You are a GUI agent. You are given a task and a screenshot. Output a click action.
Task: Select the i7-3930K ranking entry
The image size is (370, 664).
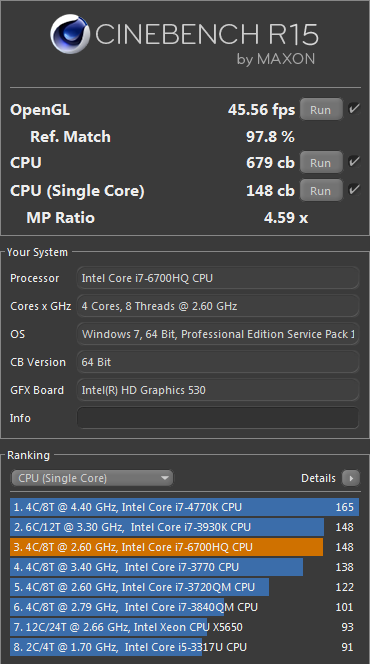click(x=185, y=527)
